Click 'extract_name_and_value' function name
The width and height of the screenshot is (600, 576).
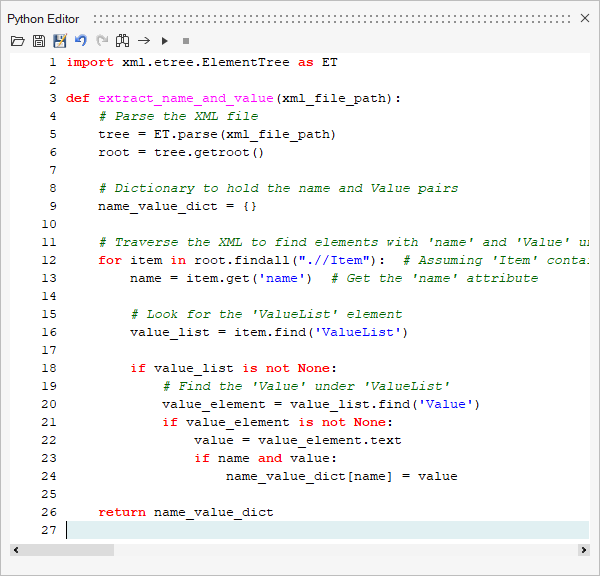pyautogui.click(x=186, y=98)
